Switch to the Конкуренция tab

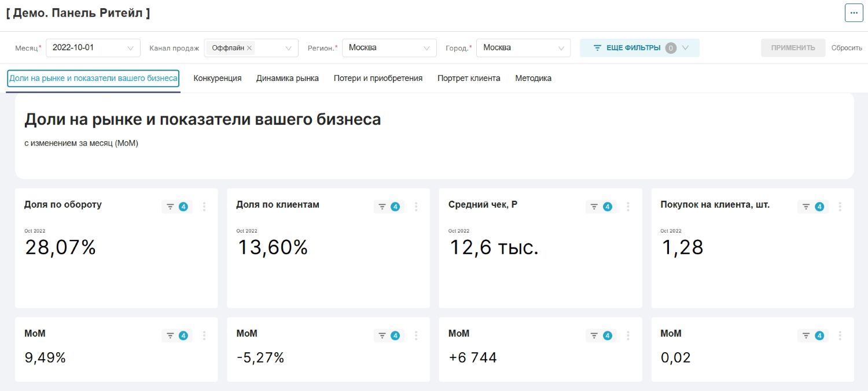[x=217, y=78]
